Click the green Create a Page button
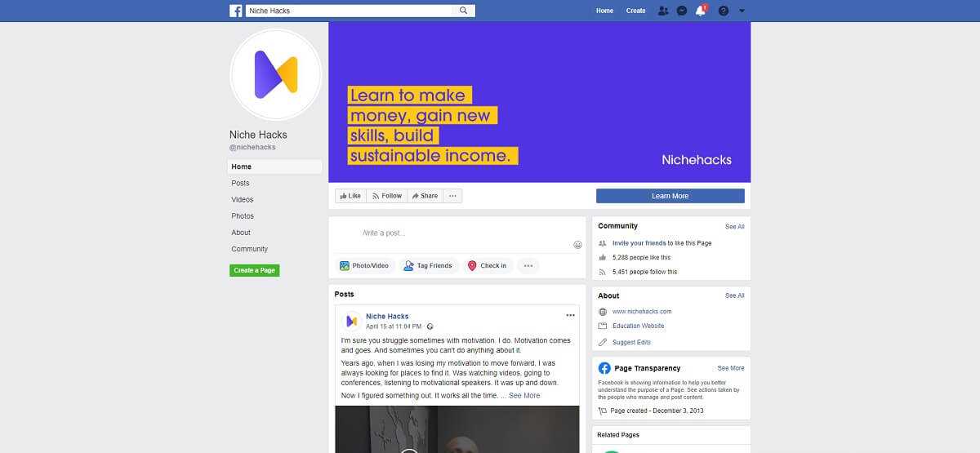980x453 pixels. 255,270
